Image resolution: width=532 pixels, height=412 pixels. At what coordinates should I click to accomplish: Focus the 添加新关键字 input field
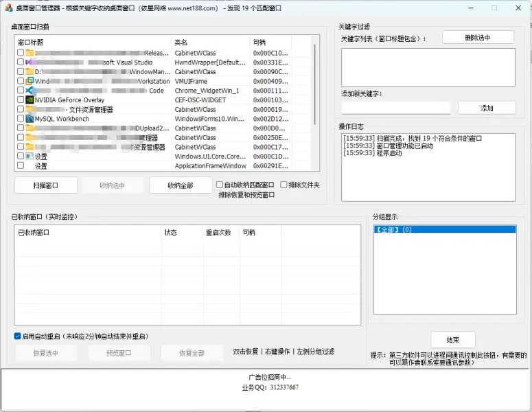[x=396, y=108]
